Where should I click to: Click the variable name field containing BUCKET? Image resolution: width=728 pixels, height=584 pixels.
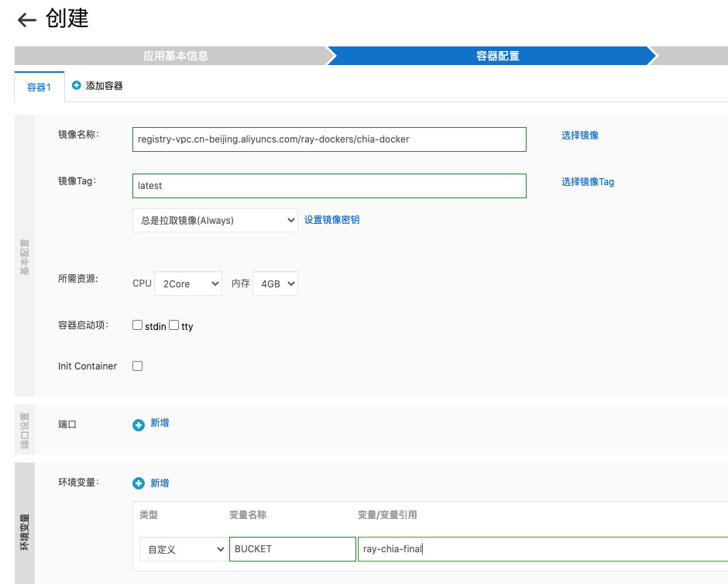coord(293,549)
